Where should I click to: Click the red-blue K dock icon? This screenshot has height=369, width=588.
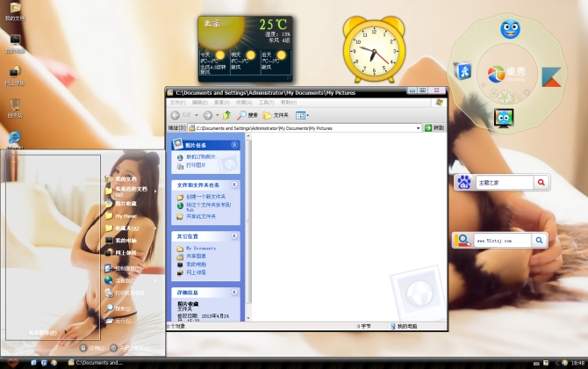(551, 77)
